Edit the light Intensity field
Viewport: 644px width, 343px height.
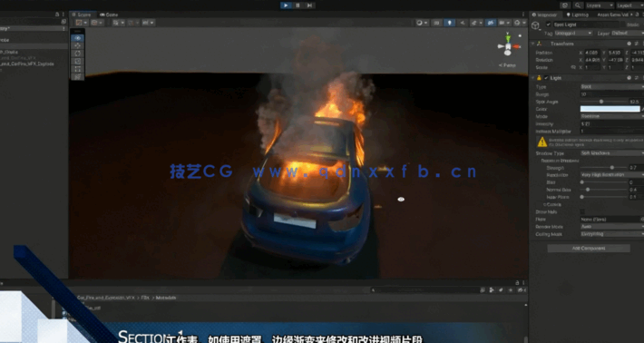[x=612, y=123]
